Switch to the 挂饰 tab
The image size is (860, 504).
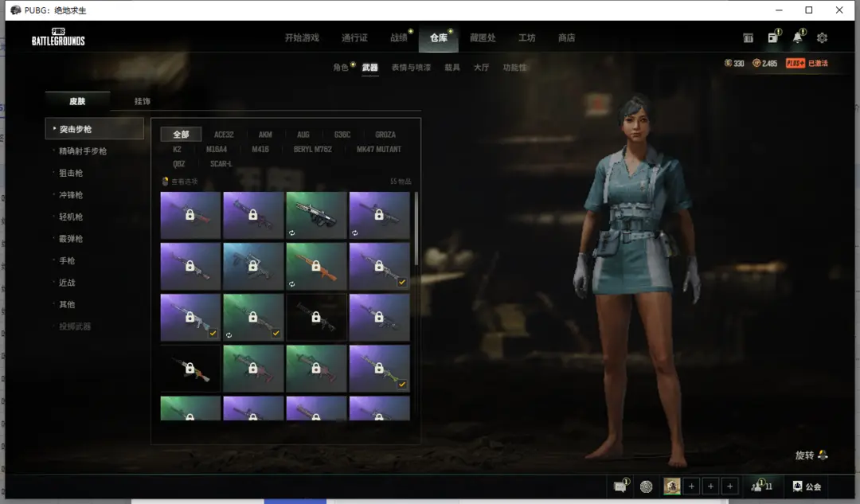(142, 101)
